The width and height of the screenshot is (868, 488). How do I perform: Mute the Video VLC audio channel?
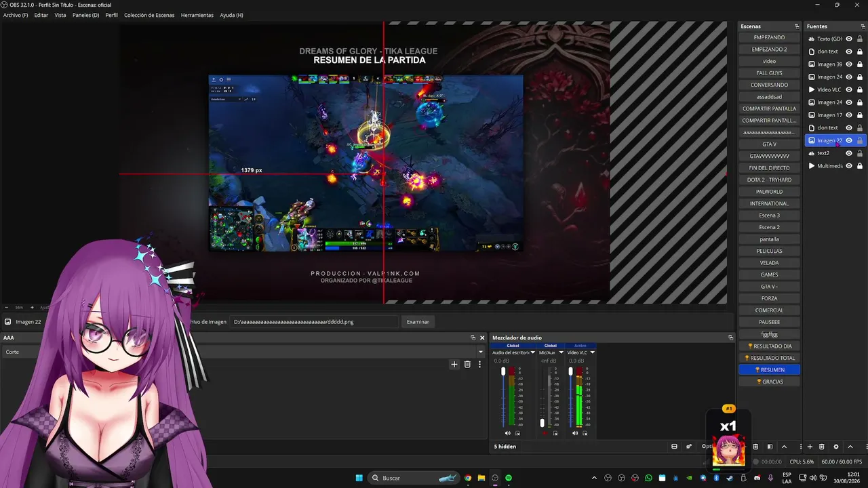coord(574,433)
